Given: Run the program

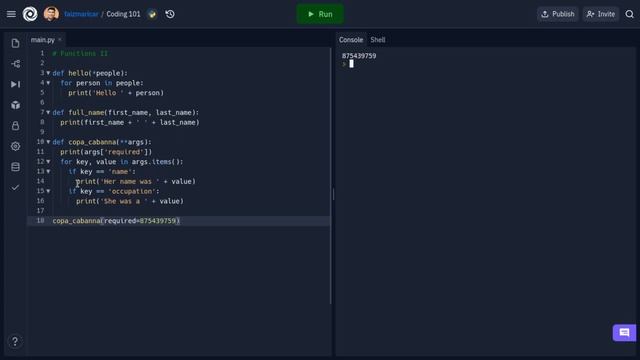Looking at the screenshot, I should click(320, 14).
